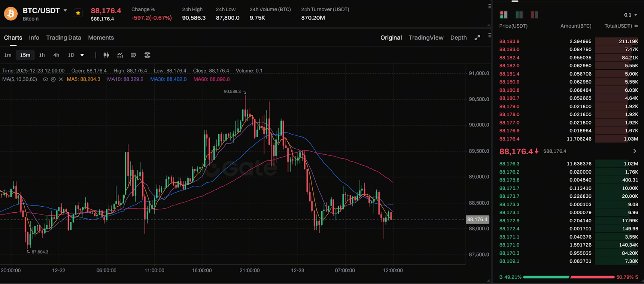Click the drag handle menu above the order book

tap(489, 6)
